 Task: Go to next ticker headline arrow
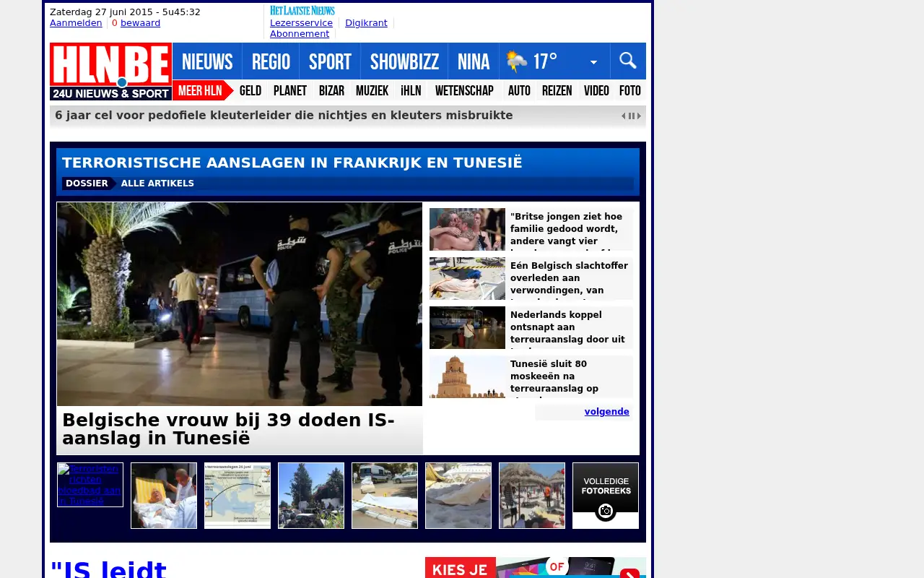coord(639,116)
